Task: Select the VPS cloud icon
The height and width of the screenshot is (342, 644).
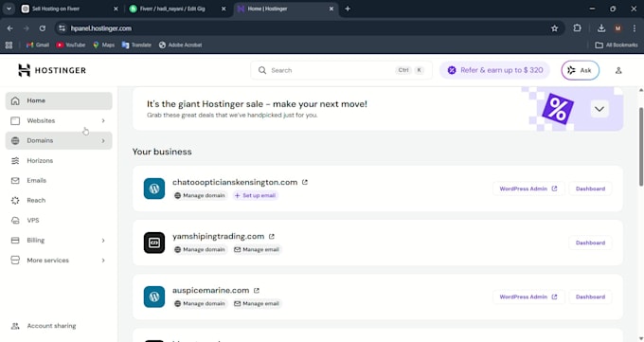Action: pos(15,221)
